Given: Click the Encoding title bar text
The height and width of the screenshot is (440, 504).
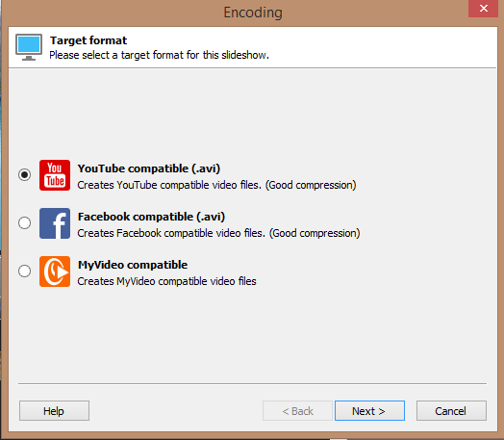Looking at the screenshot, I should [x=253, y=13].
